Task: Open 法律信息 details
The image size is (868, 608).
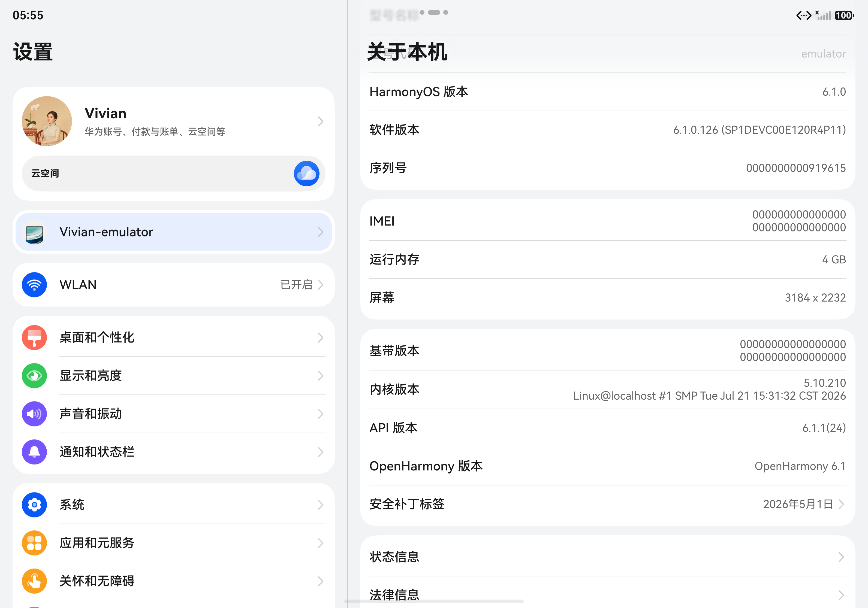Action: pyautogui.click(x=608, y=595)
